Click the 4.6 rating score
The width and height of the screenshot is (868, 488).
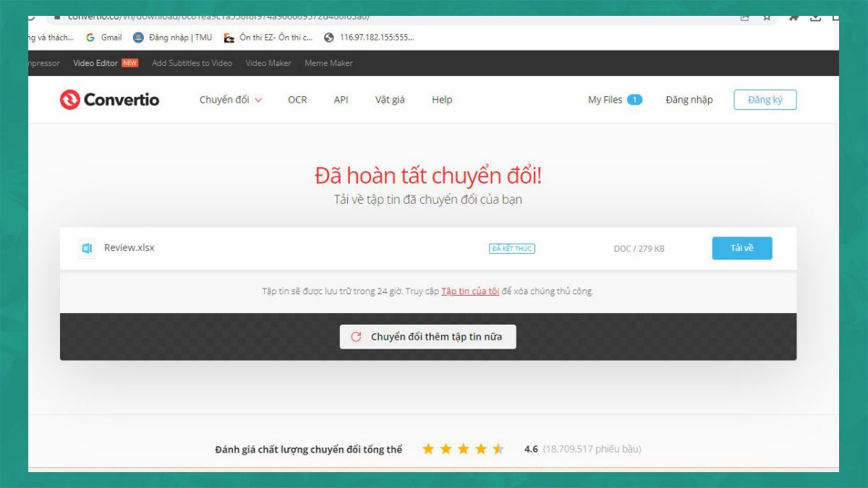pos(531,449)
